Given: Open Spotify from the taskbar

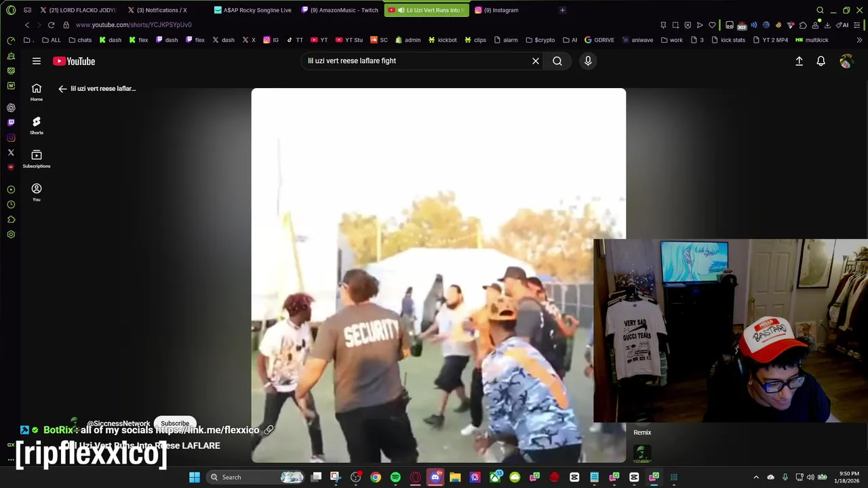Looking at the screenshot, I should pyautogui.click(x=395, y=477).
